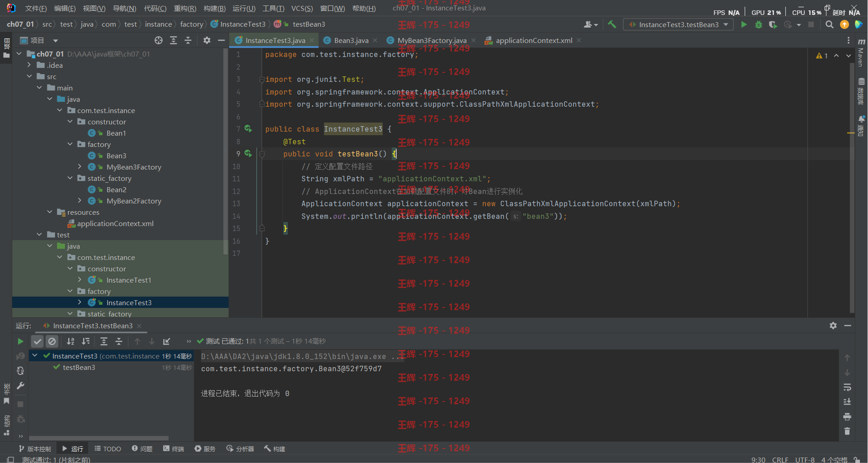Clear console with trash icon
The height and width of the screenshot is (463, 868).
pos(847,431)
